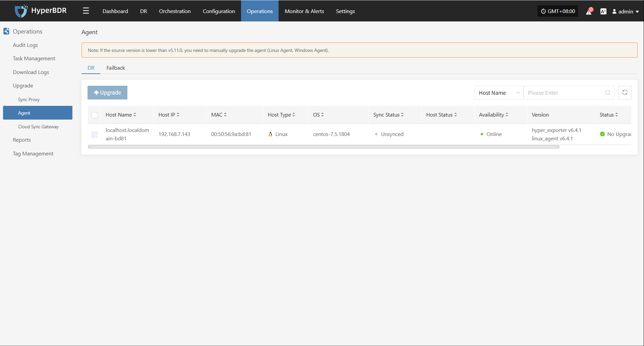Screen dimensions: 644x346
Task: Sort by Host Name arrows
Action: [135, 115]
